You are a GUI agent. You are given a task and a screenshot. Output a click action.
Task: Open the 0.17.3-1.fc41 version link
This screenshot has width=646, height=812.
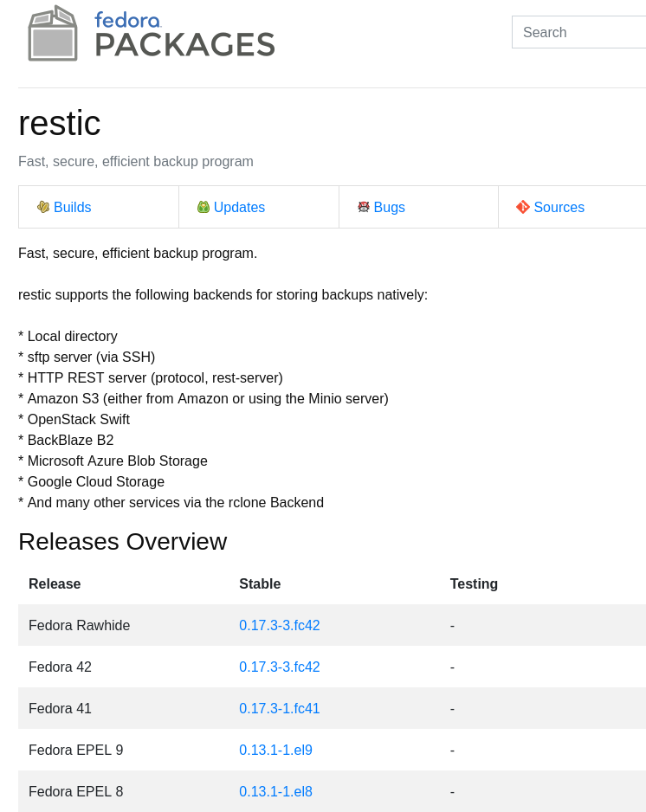[x=279, y=708]
